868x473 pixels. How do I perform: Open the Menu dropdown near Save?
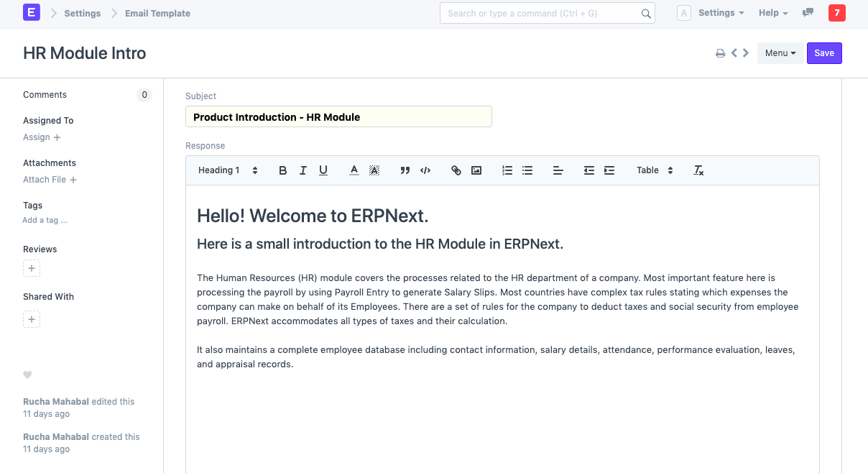[x=780, y=52]
